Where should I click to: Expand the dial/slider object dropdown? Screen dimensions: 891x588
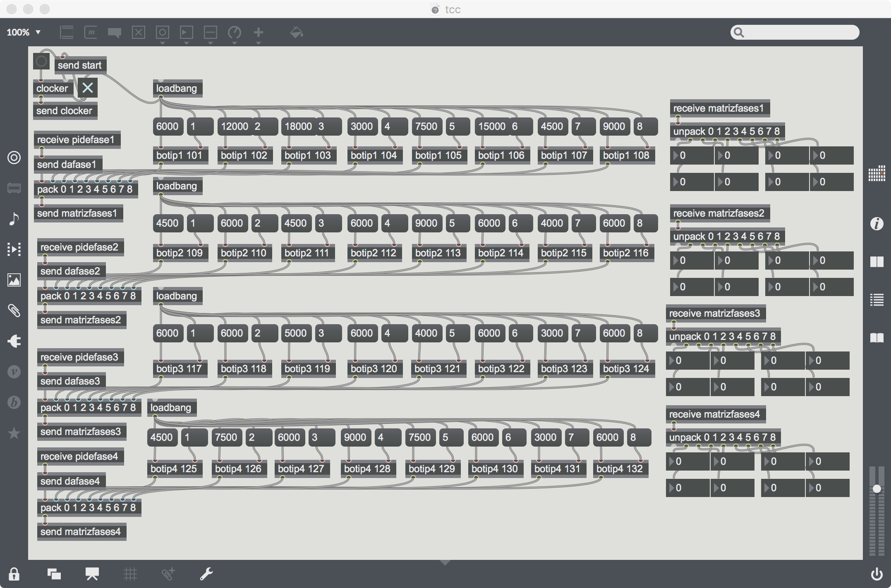click(234, 35)
